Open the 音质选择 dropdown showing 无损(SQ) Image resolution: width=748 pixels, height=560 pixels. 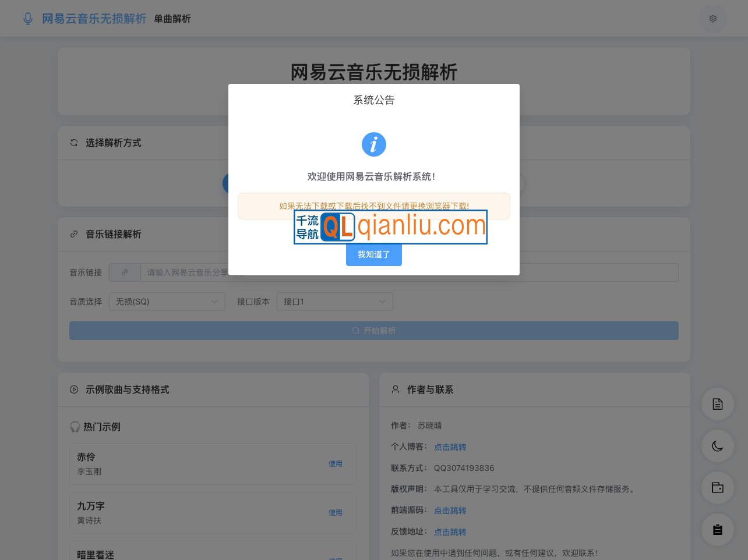pos(167,302)
